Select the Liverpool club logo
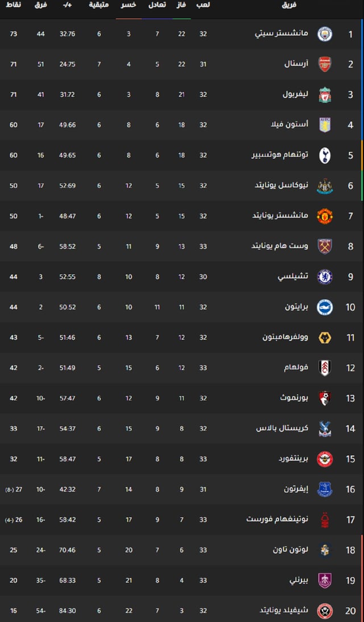Viewport: 364px width, 622px height. pyautogui.click(x=325, y=95)
